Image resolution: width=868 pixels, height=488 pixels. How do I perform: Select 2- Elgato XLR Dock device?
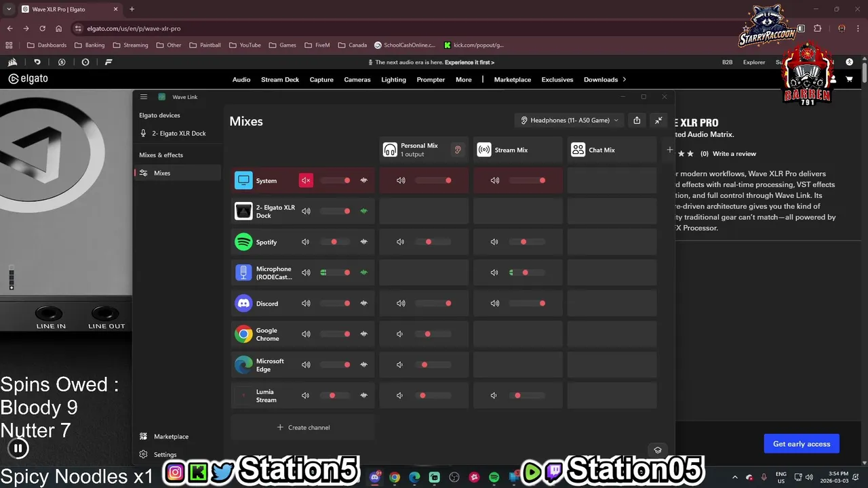click(178, 134)
